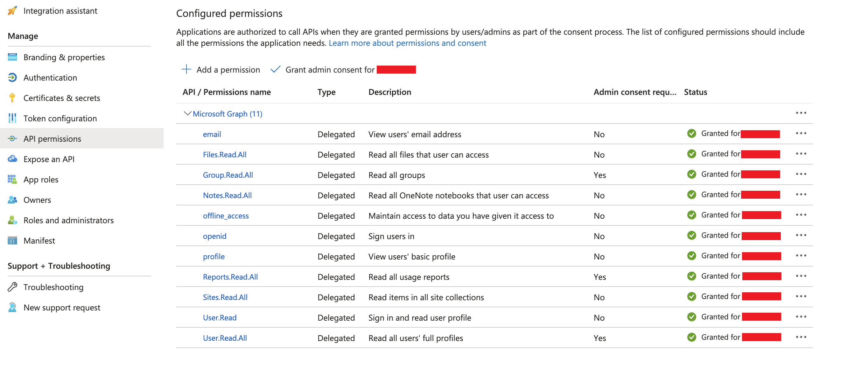Select the Branding & properties icon

pos(12,57)
